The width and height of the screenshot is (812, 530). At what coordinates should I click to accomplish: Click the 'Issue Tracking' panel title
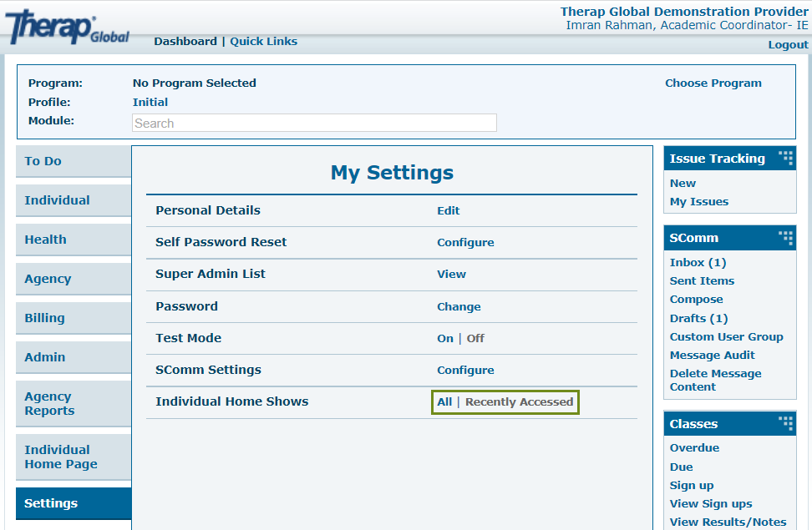718,159
